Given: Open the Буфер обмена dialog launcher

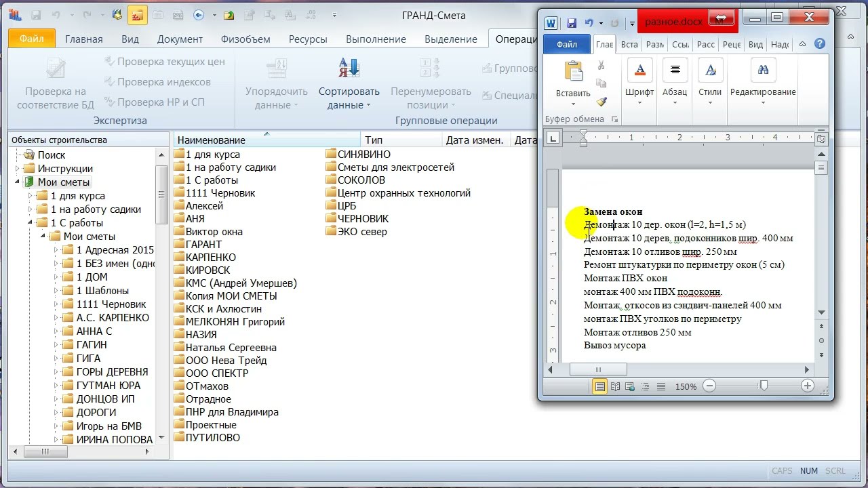Looking at the screenshot, I should (x=615, y=119).
